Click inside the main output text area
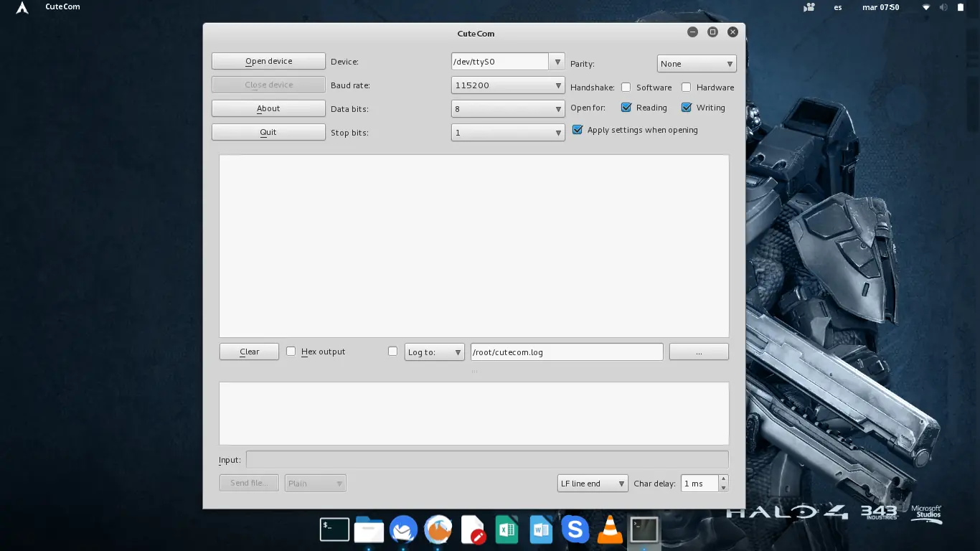The height and width of the screenshot is (551, 980). 473,246
